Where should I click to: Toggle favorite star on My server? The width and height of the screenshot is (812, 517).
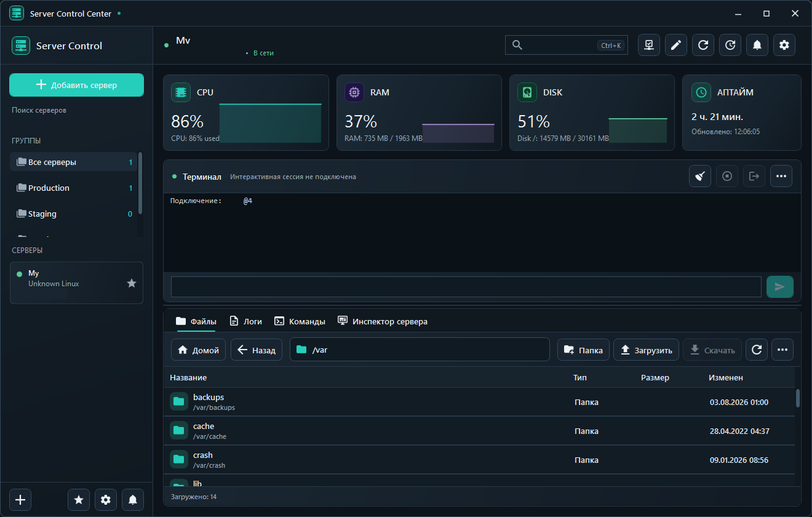(132, 283)
